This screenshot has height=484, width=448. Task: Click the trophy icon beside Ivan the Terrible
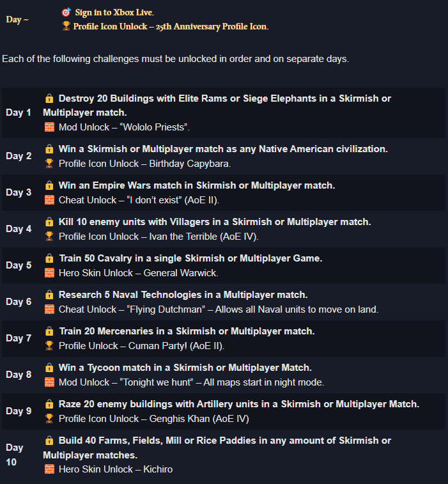(49, 236)
